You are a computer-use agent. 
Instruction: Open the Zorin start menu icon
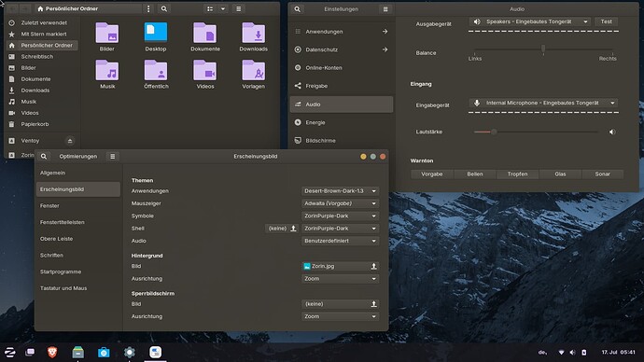pyautogui.click(x=10, y=352)
